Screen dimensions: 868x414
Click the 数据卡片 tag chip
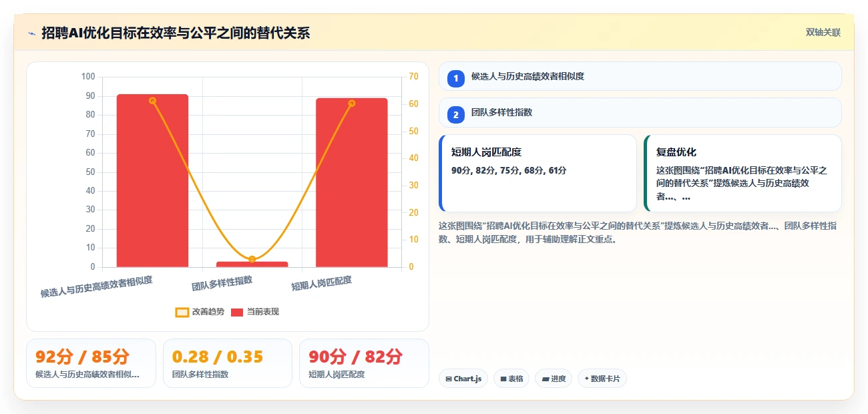pos(602,379)
